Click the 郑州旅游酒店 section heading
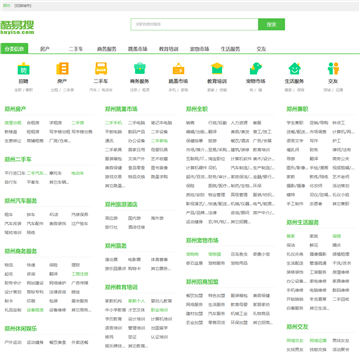 point(121,204)
